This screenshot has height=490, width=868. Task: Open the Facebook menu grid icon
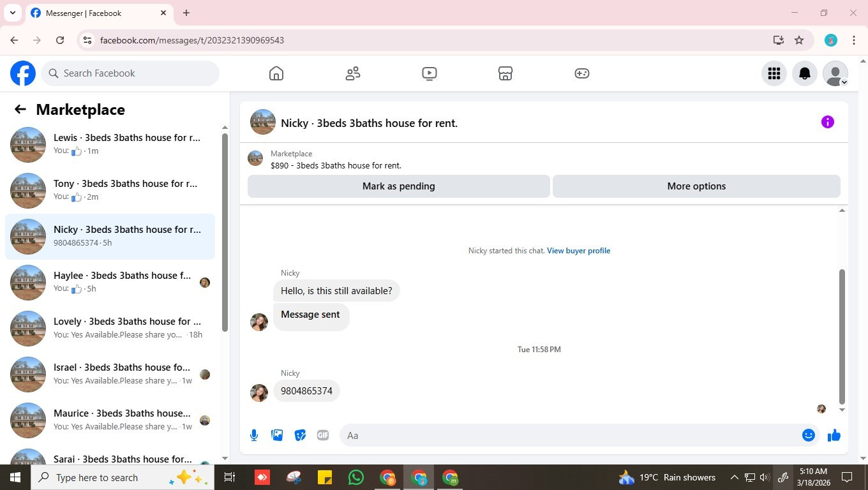[x=774, y=73]
